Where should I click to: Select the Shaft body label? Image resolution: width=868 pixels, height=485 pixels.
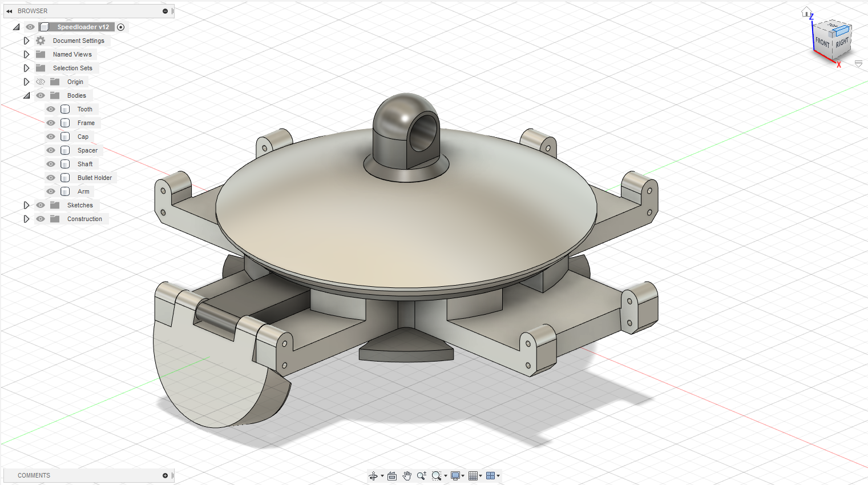coord(85,164)
